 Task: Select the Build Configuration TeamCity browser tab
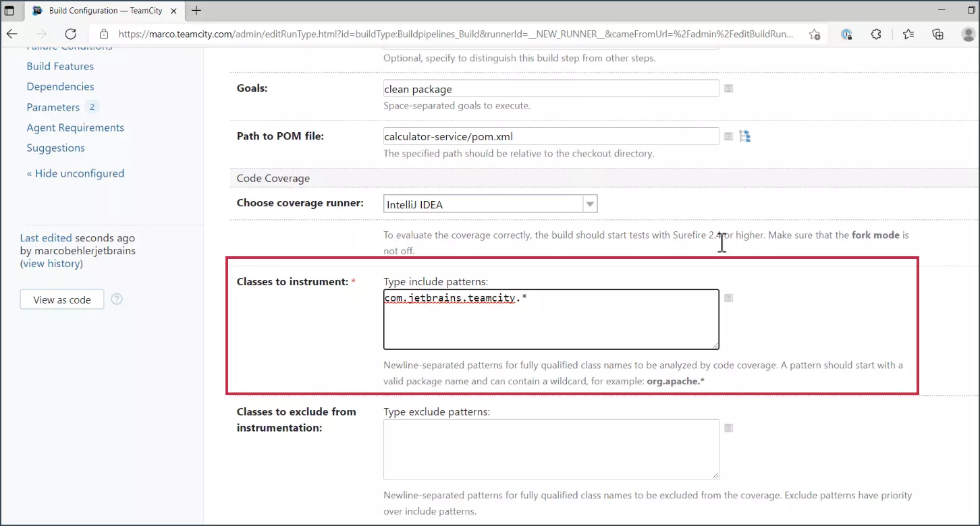click(105, 11)
